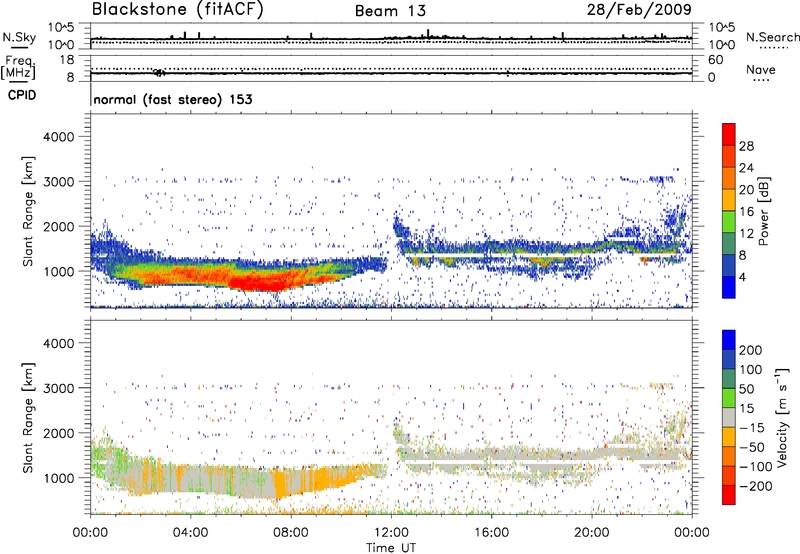The image size is (800, 554).
Task: Pick the bright blue bottom segment of the Power bar
Action: (729, 287)
